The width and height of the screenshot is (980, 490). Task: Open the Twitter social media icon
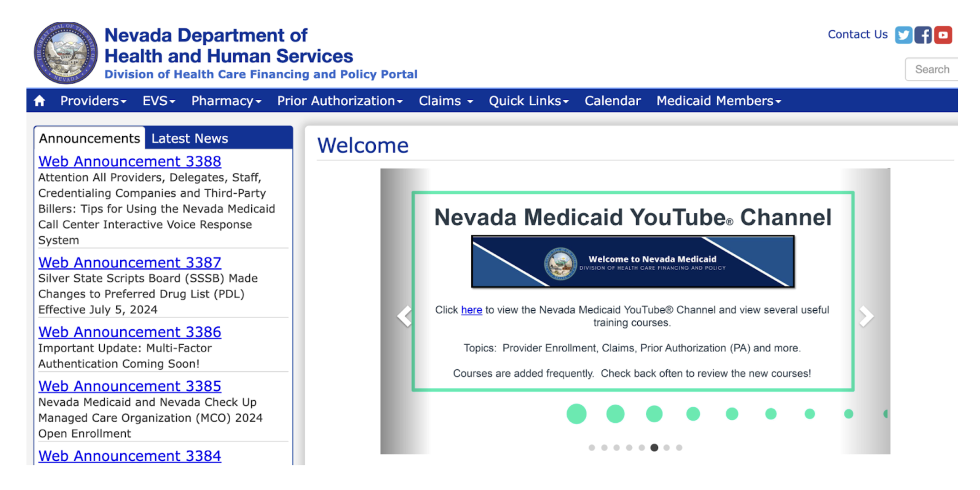click(x=903, y=35)
